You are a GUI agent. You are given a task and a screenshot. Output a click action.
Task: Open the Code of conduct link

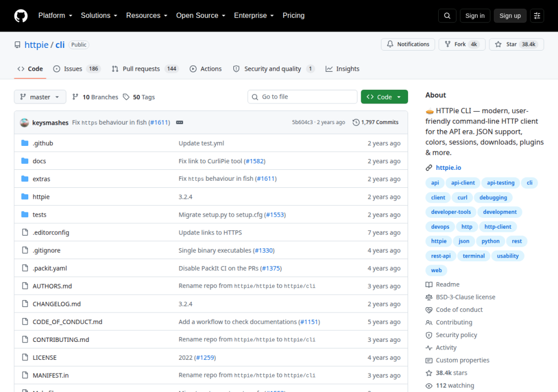click(x=454, y=310)
